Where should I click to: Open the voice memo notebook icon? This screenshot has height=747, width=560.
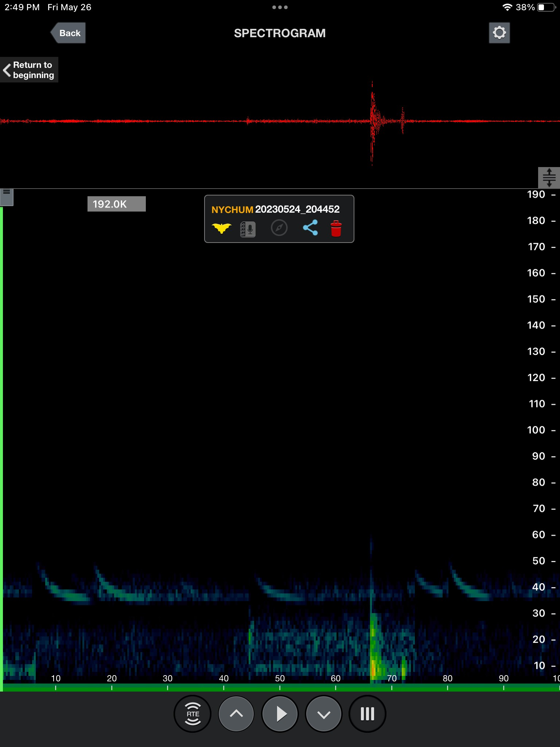tap(248, 229)
